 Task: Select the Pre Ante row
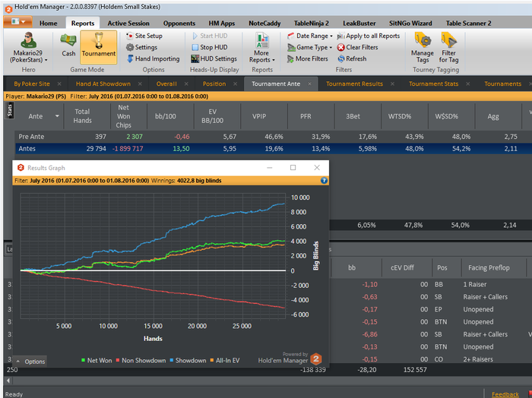click(273, 137)
